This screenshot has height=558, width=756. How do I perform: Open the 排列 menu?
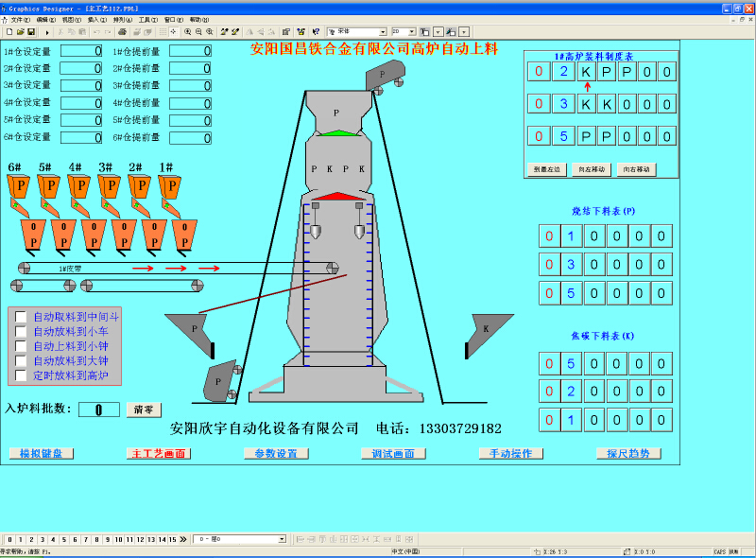123,20
